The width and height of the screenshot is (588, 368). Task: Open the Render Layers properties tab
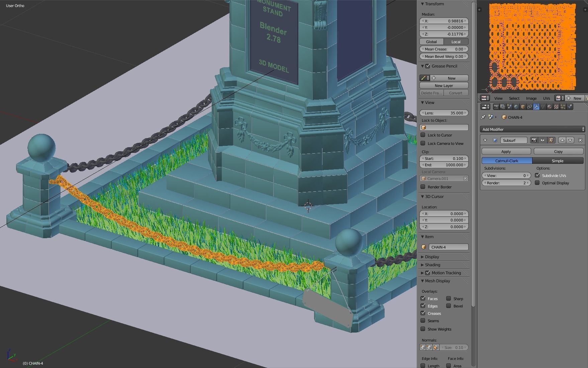click(503, 107)
